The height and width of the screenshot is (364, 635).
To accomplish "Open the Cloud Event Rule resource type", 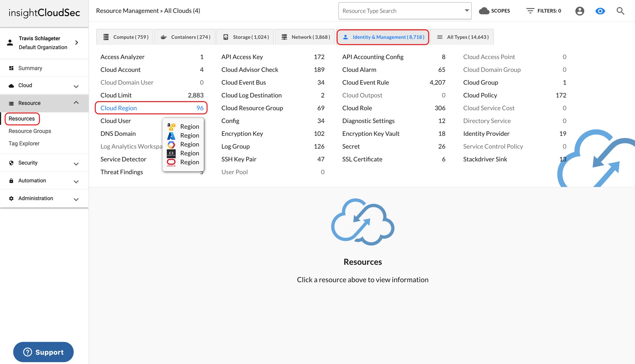I will pos(394,82).
